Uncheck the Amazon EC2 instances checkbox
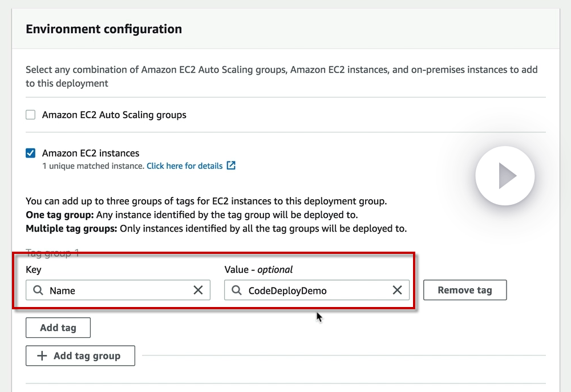 (31, 153)
